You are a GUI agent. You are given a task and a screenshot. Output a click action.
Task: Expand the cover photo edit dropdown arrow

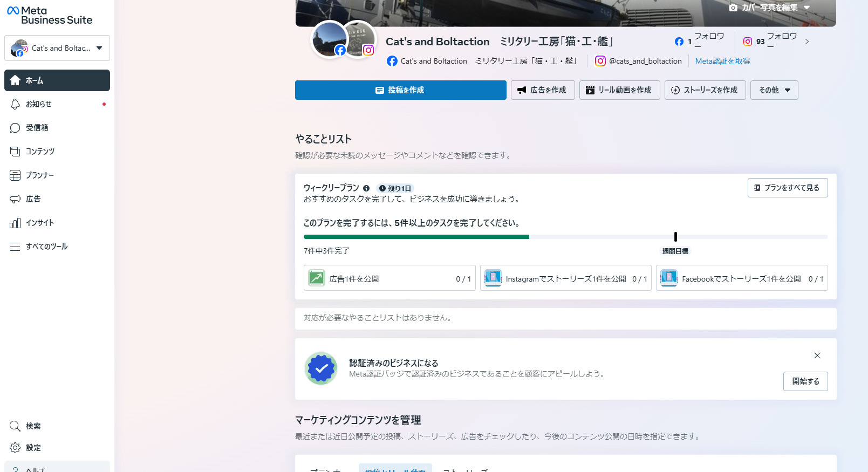pos(807,8)
